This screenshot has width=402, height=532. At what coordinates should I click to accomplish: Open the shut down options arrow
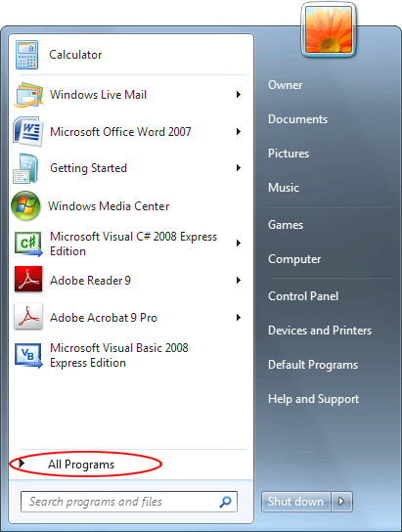(341, 502)
